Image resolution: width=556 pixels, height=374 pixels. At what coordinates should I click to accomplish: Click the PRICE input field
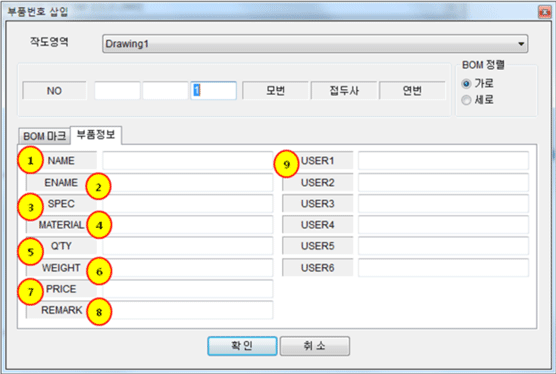[188, 289]
